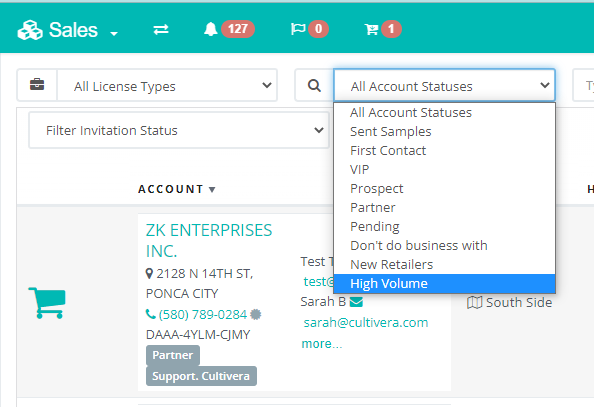This screenshot has height=407, width=594.
Task: Select Pending status option
Action: pos(444,226)
